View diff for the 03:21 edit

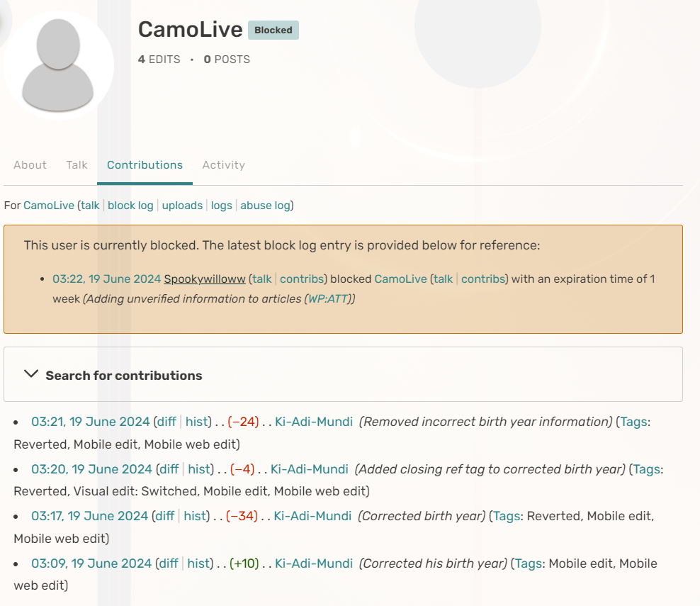167,422
